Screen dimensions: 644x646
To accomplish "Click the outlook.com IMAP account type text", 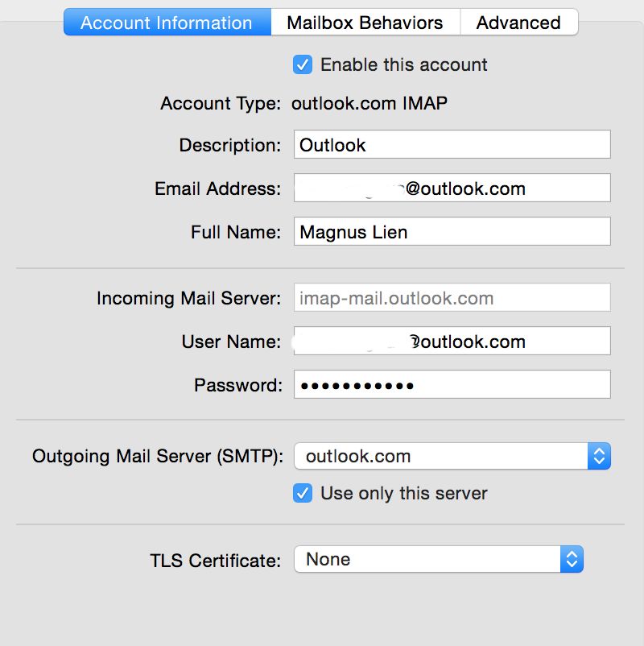I will pyautogui.click(x=369, y=103).
